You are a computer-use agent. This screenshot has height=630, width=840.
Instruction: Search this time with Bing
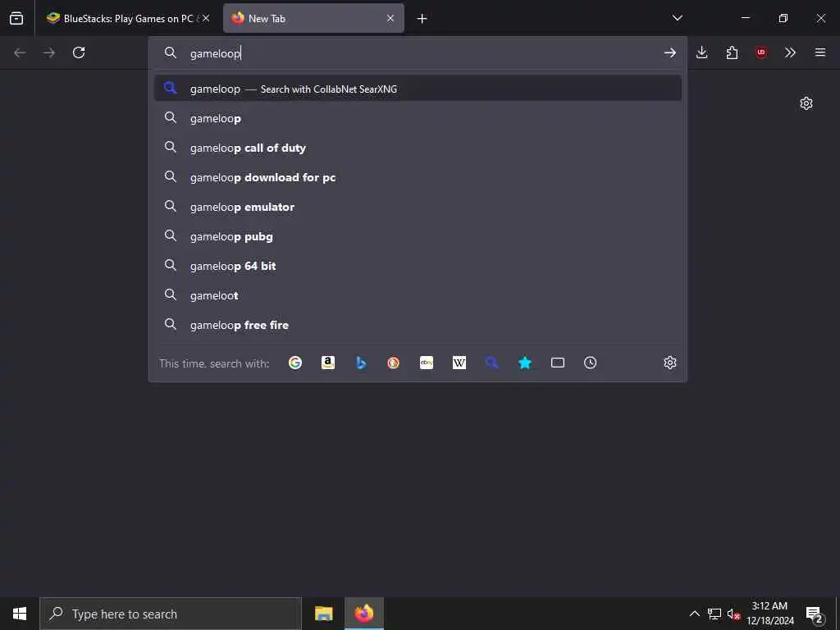[x=361, y=363]
